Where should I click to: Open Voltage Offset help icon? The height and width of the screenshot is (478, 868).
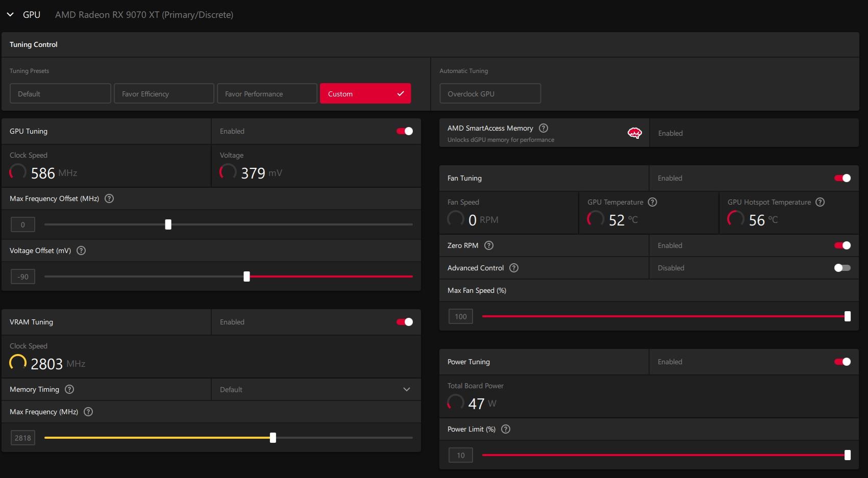(x=81, y=250)
